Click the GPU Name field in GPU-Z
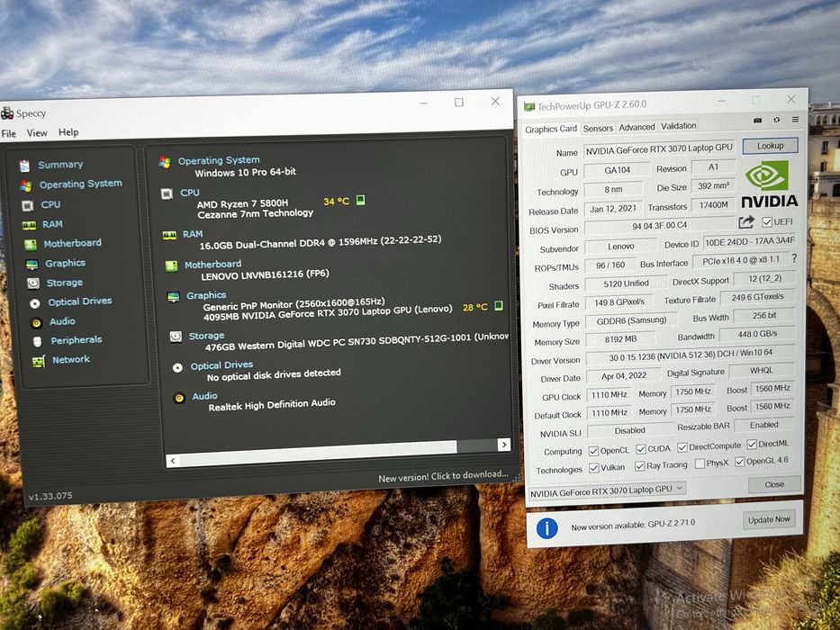This screenshot has height=630, width=840. [659, 149]
